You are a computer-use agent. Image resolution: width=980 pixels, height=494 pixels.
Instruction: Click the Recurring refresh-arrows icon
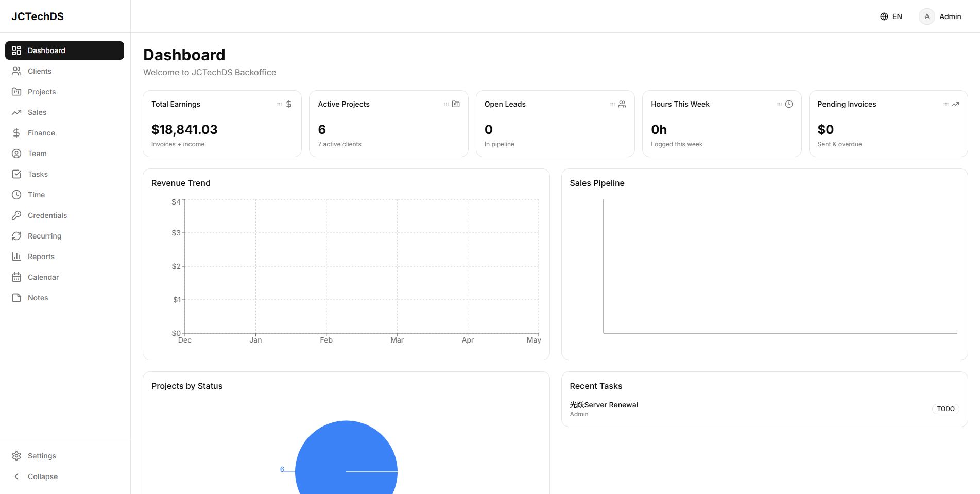pyautogui.click(x=16, y=236)
